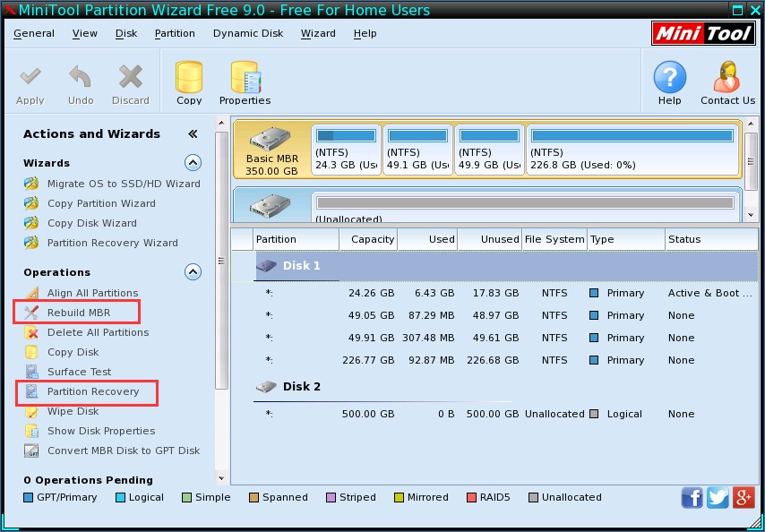Image resolution: width=765 pixels, height=532 pixels.
Task: Click the Wipe Disk icon
Action: (31, 412)
